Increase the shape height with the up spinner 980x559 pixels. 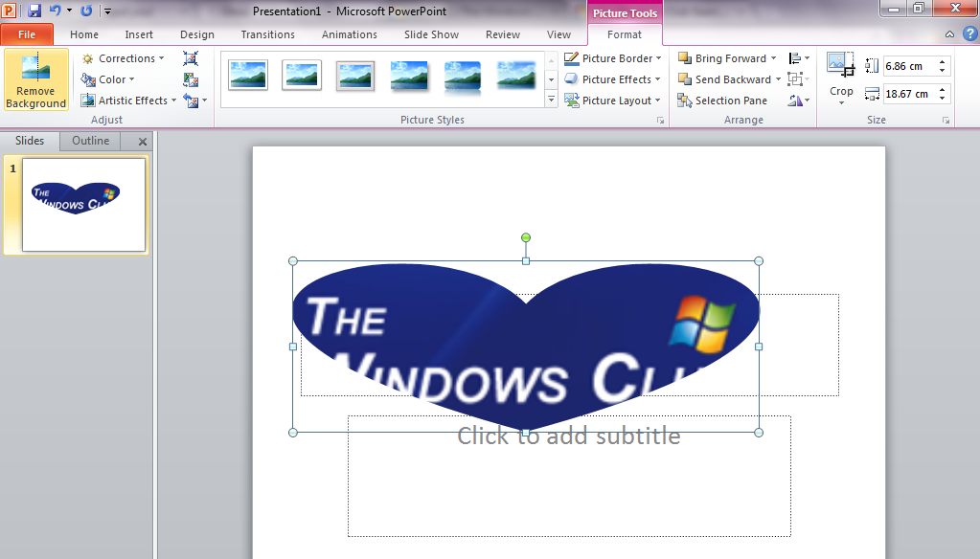(x=943, y=62)
